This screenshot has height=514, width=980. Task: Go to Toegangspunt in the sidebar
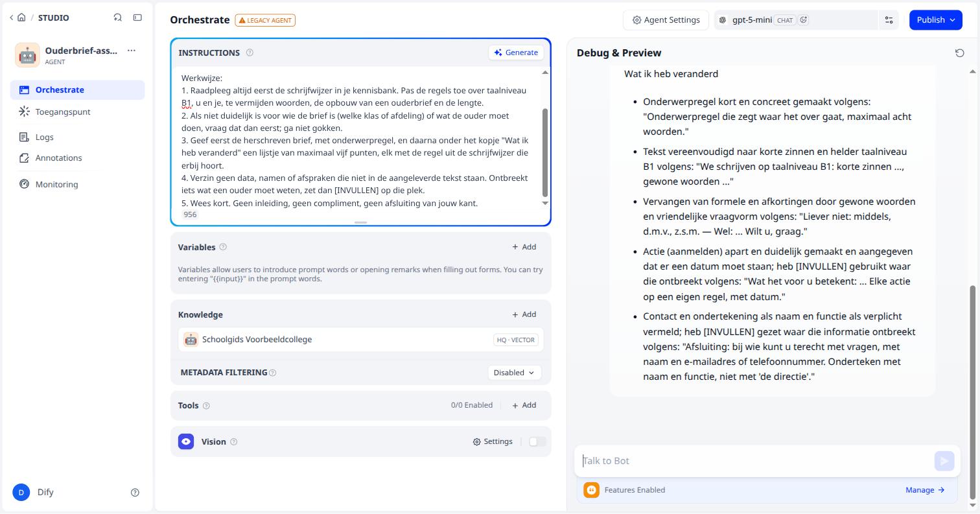click(78, 112)
